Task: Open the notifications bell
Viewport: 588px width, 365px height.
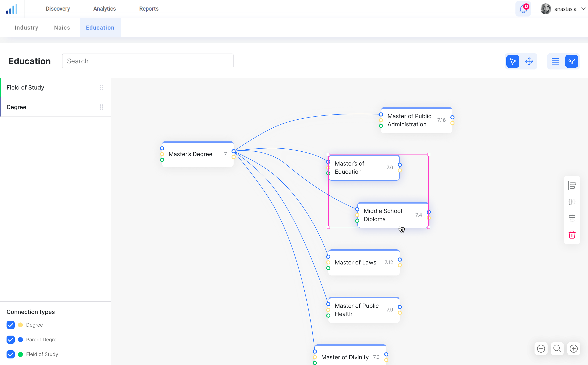Action: [x=523, y=9]
